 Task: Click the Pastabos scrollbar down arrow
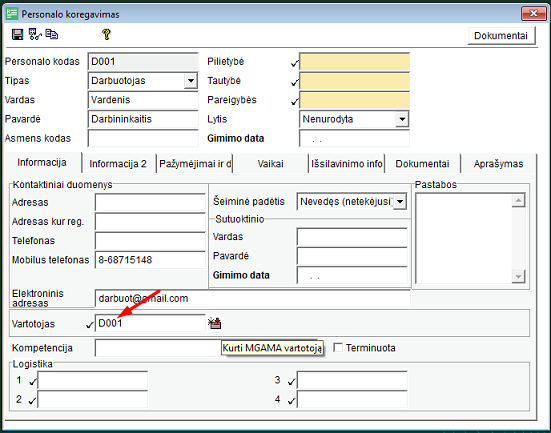[518, 277]
